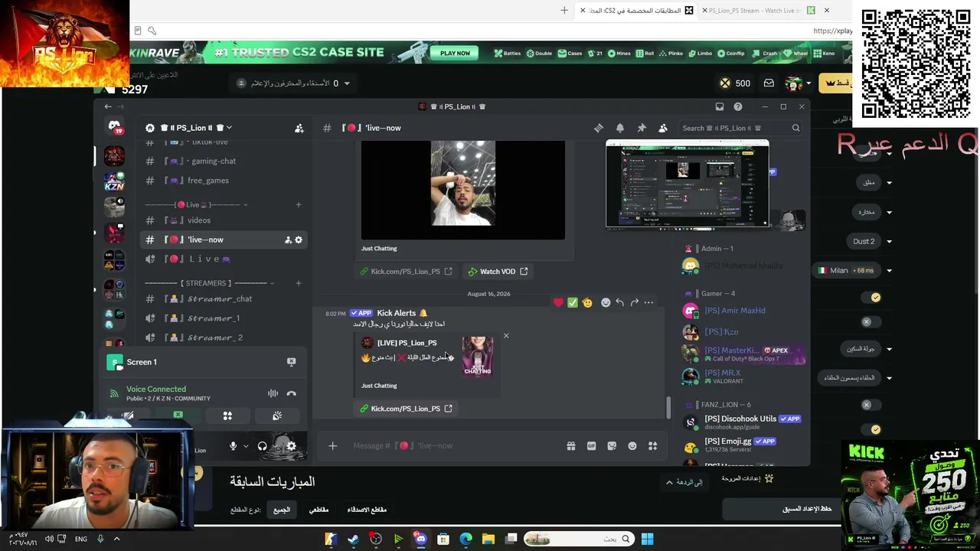Toggle the member list icon
Image resolution: width=980 pixels, height=551 pixels.
pyautogui.click(x=663, y=128)
